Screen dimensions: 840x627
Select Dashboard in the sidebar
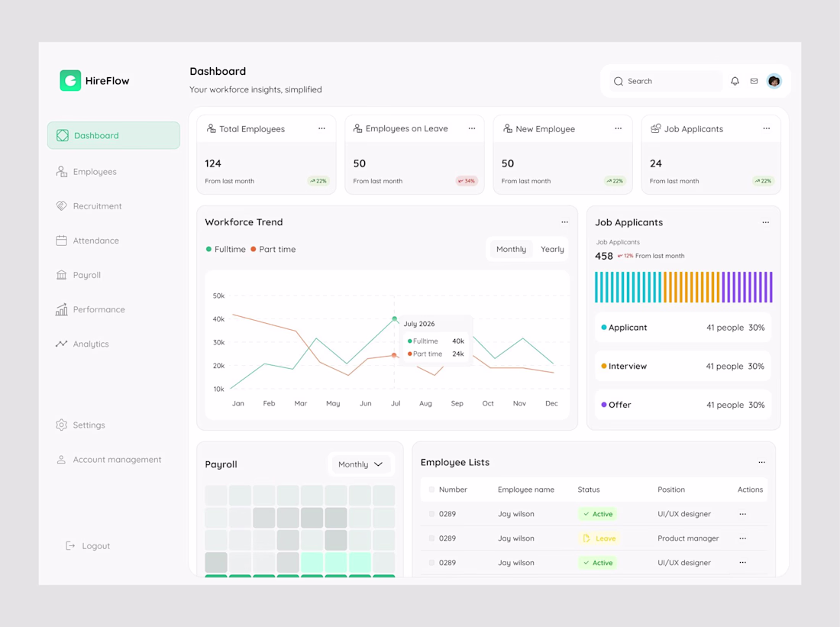pyautogui.click(x=114, y=136)
